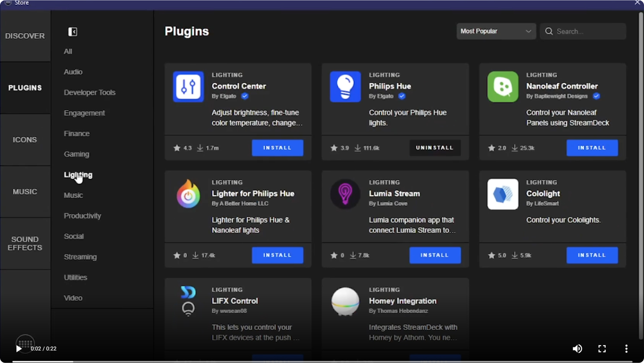The width and height of the screenshot is (644, 363).
Task: Filter plugins by Music category
Action: tap(73, 195)
